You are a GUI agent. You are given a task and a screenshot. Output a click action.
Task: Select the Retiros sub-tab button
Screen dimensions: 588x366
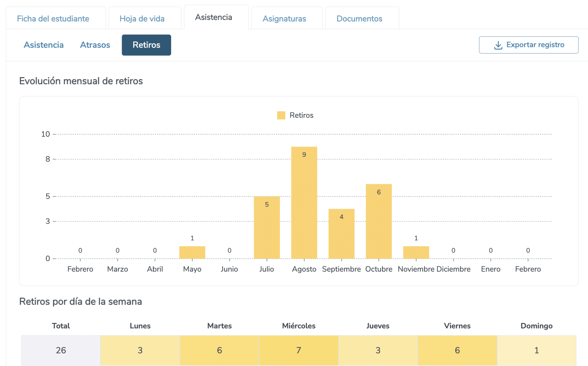(146, 45)
